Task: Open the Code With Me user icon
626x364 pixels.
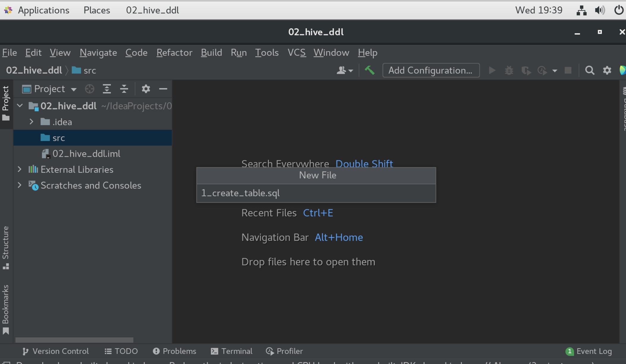Action: click(345, 70)
